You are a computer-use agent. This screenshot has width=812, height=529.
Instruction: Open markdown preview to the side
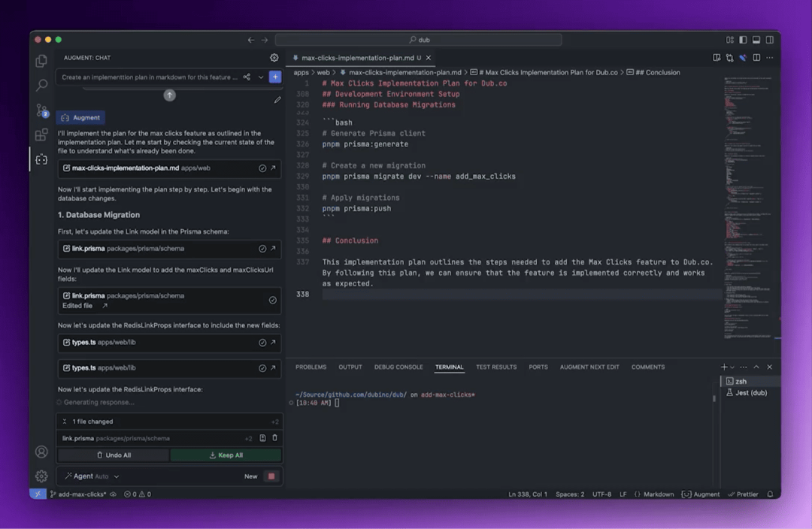pyautogui.click(x=717, y=58)
